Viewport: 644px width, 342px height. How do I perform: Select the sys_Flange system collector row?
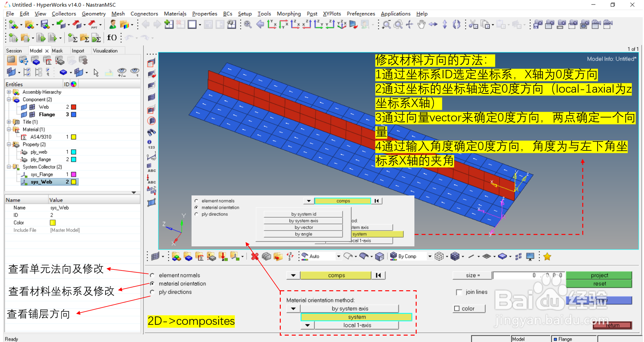click(42, 174)
